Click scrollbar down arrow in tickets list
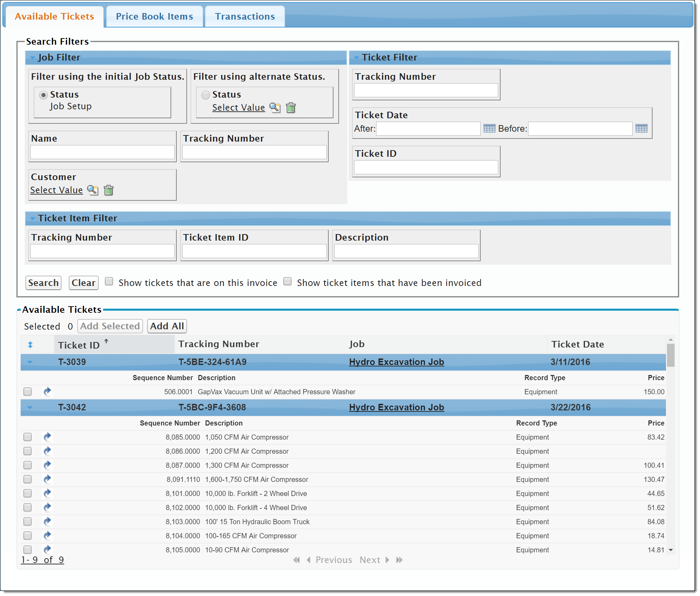 (670, 550)
